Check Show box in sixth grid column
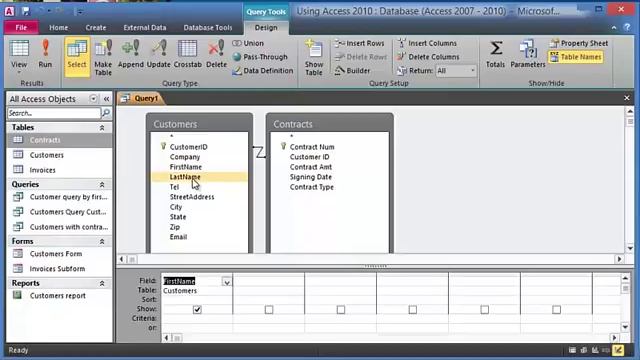Screen dimensions: 640x360 pos(556,310)
